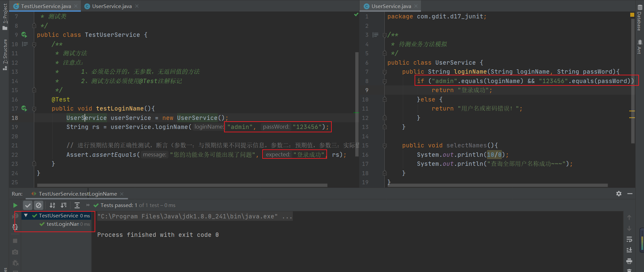The width and height of the screenshot is (644, 272).
Task: Show more test toolbar actions chevron
Action: [x=88, y=205]
